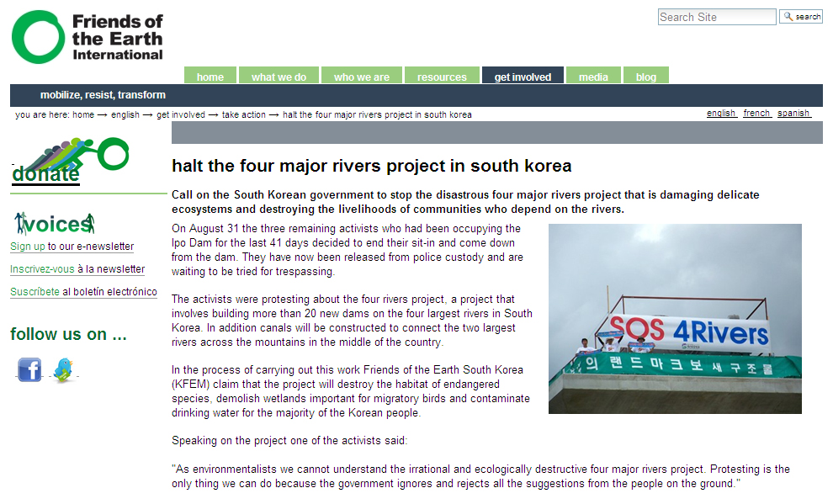This screenshot has height=504, width=833.
Task: Click the article heading about four major rivers
Action: point(371,166)
